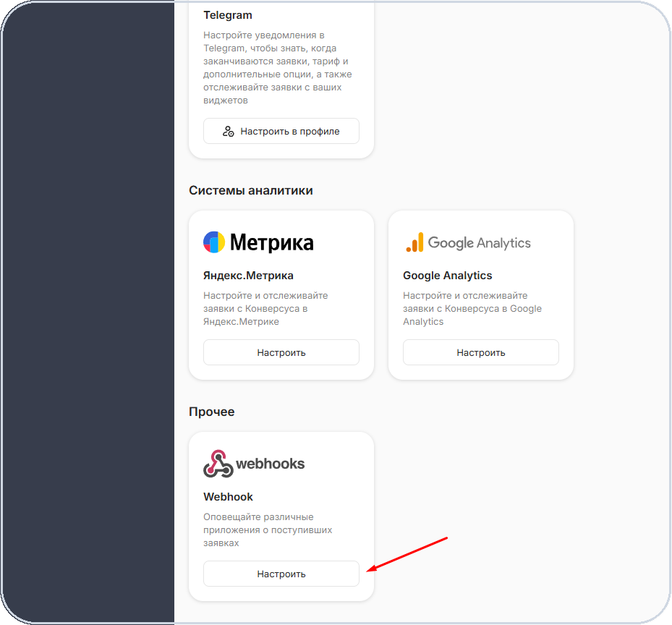Select the 'Webhook' card title
672x625 pixels.
coord(228,496)
